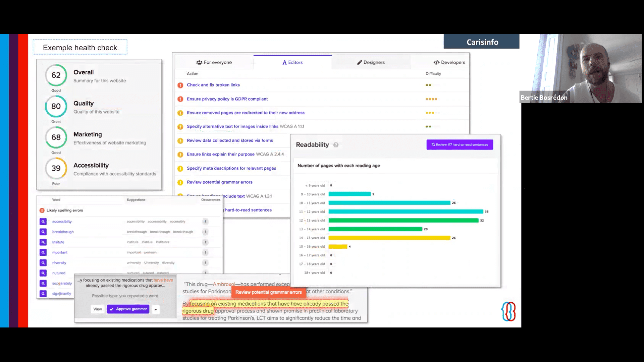This screenshot has height=362, width=644.
Task: Click yellow warning icon beside redirected pages row
Action: pyautogui.click(x=180, y=113)
